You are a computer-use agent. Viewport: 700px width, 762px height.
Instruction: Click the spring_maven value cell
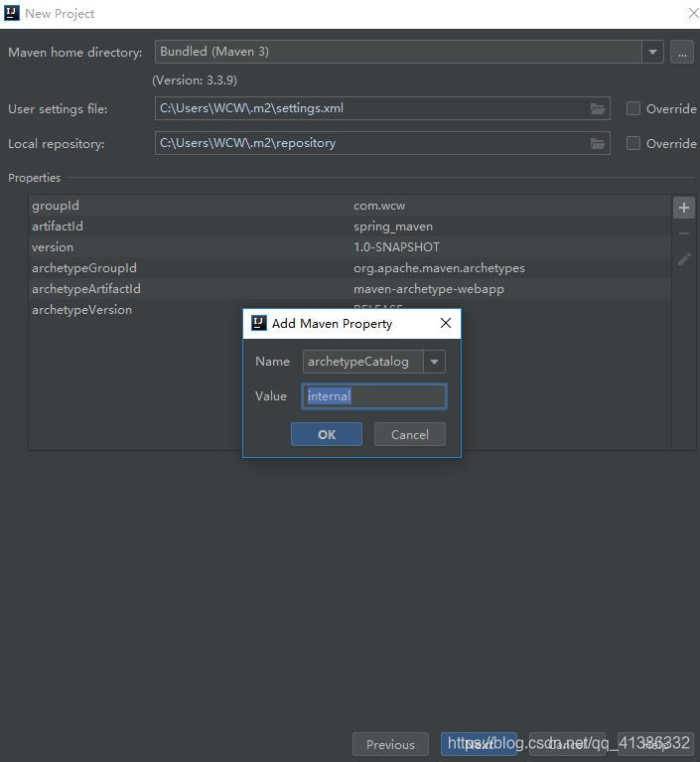point(393,227)
